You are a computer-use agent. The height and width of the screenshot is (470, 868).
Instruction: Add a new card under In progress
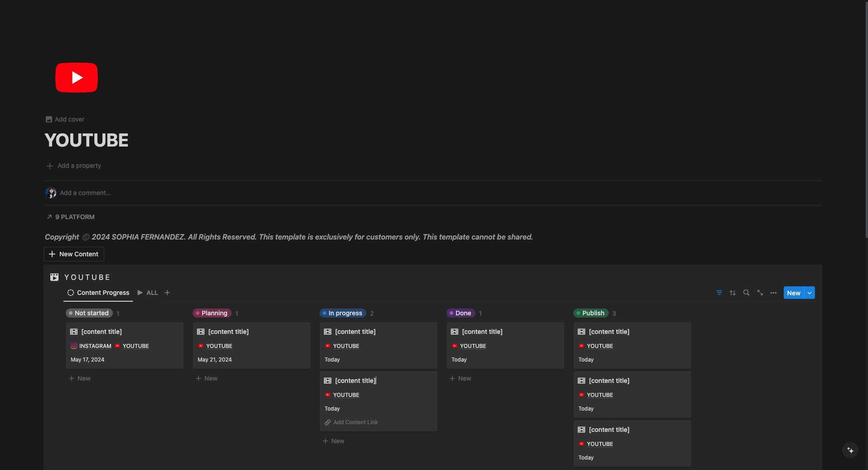(334, 441)
